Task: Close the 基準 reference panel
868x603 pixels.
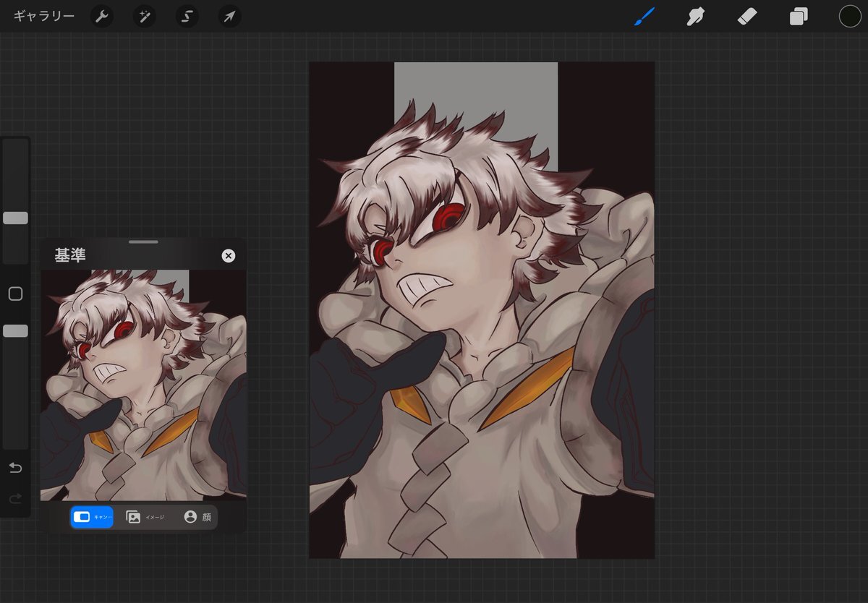Action: [x=229, y=256]
